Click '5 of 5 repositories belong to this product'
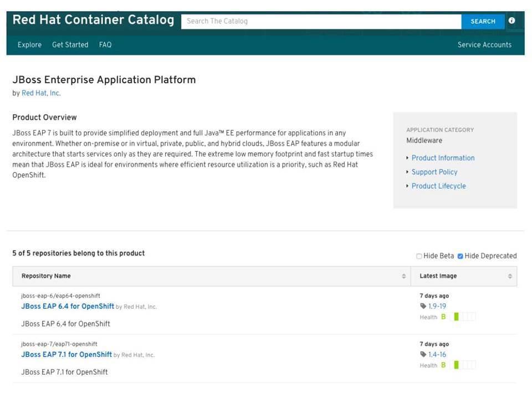532x399 pixels. click(78, 253)
